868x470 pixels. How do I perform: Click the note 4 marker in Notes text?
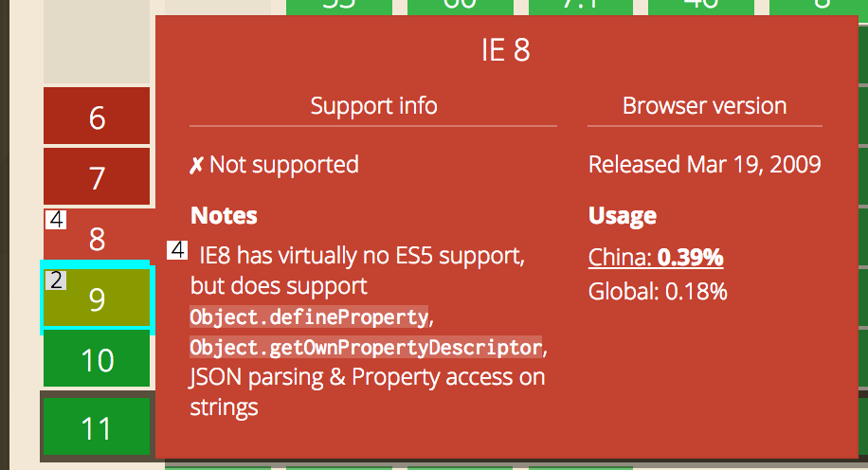pos(176,250)
